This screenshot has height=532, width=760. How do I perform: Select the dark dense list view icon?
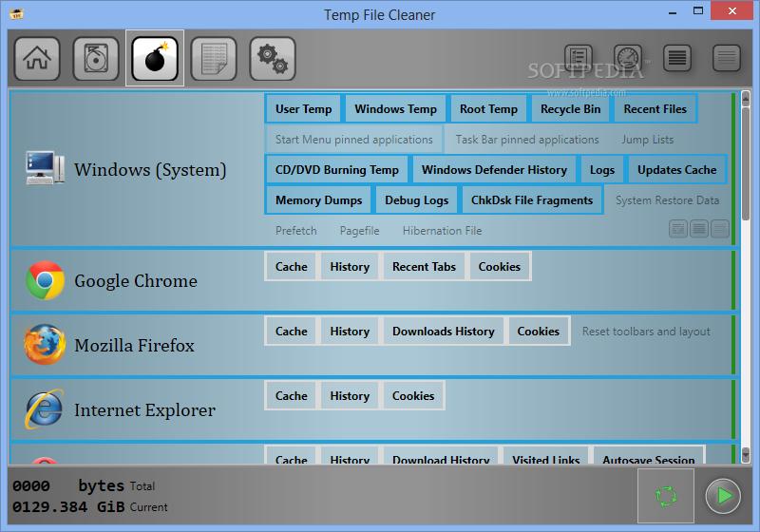677,58
